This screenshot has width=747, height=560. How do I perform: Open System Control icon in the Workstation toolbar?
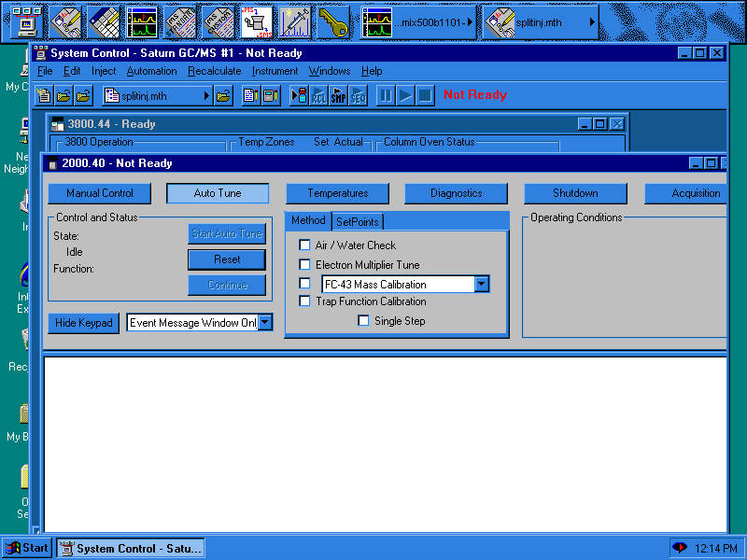coord(26,21)
